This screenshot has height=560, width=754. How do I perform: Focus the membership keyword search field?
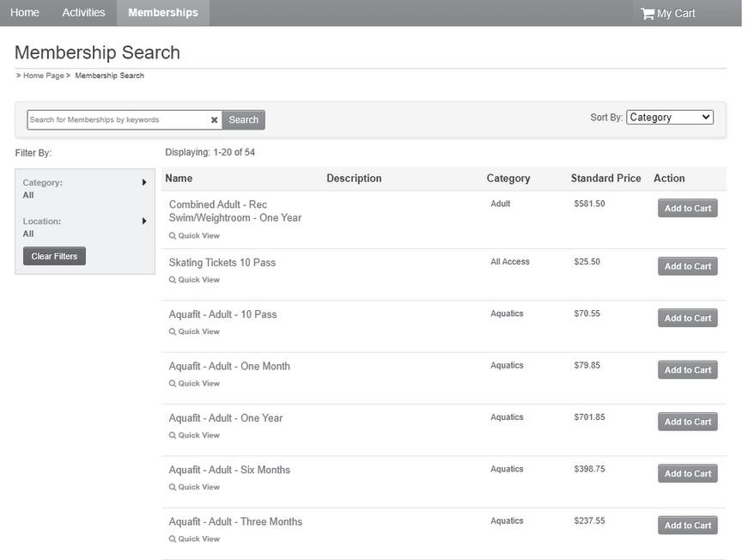pos(118,120)
